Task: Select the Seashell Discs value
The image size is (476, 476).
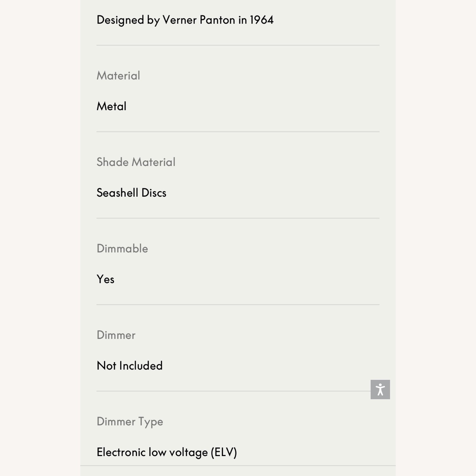Action: (x=131, y=193)
